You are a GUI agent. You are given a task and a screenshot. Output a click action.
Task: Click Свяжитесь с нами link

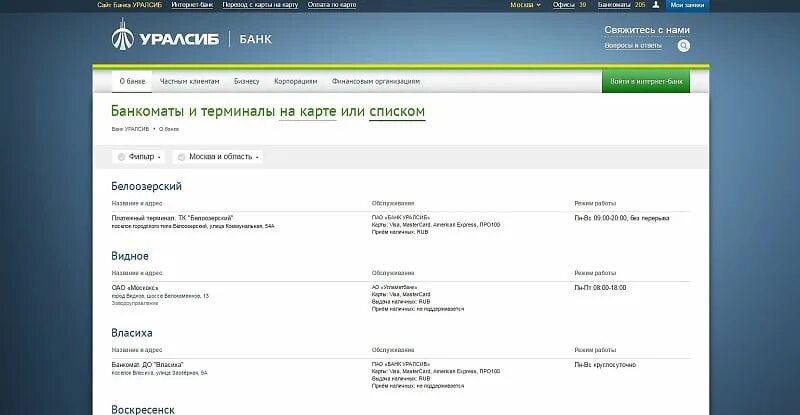(647, 30)
